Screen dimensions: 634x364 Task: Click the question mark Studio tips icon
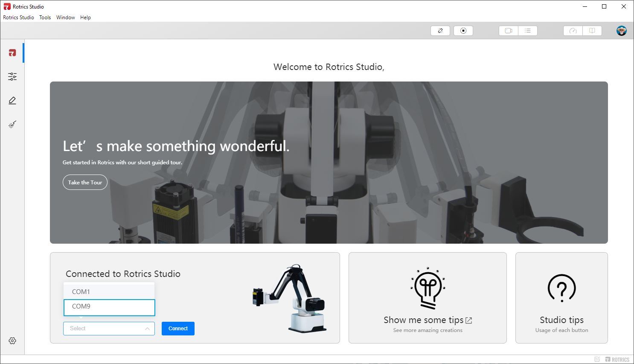[x=562, y=288]
